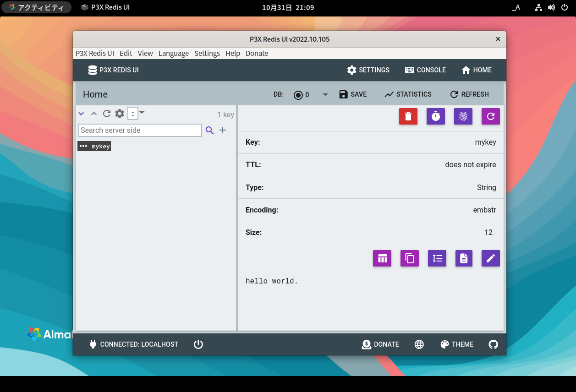Open the View menu

point(145,53)
